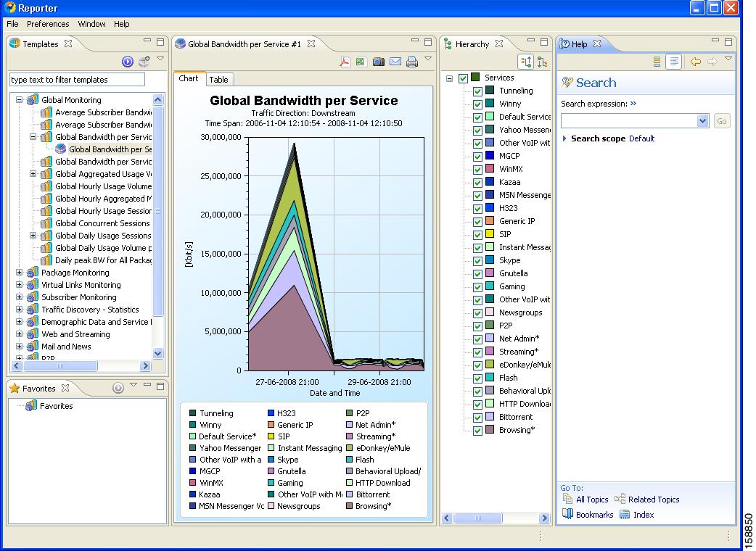756x551 pixels.
Task: Click the back arrow in the Help panel
Action: 695,62
